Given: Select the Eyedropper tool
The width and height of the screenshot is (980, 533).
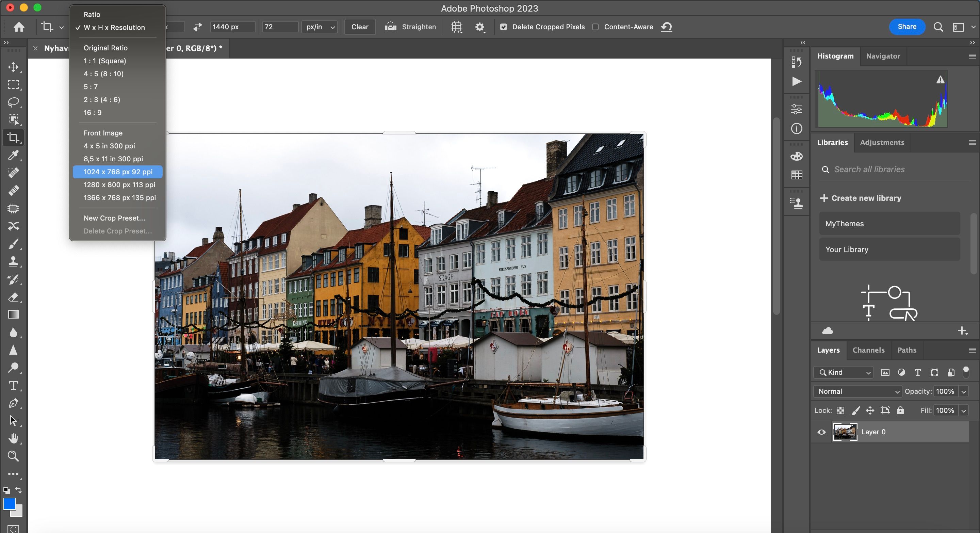Looking at the screenshot, I should tap(13, 155).
